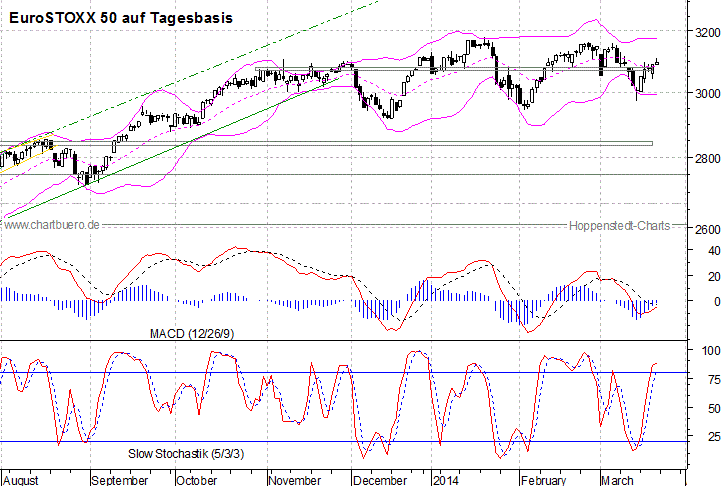Click the chart title 'EuroSTOXX 50 auf Tagesbasis'
Screen dimensions: 723x486
[x=121, y=18]
